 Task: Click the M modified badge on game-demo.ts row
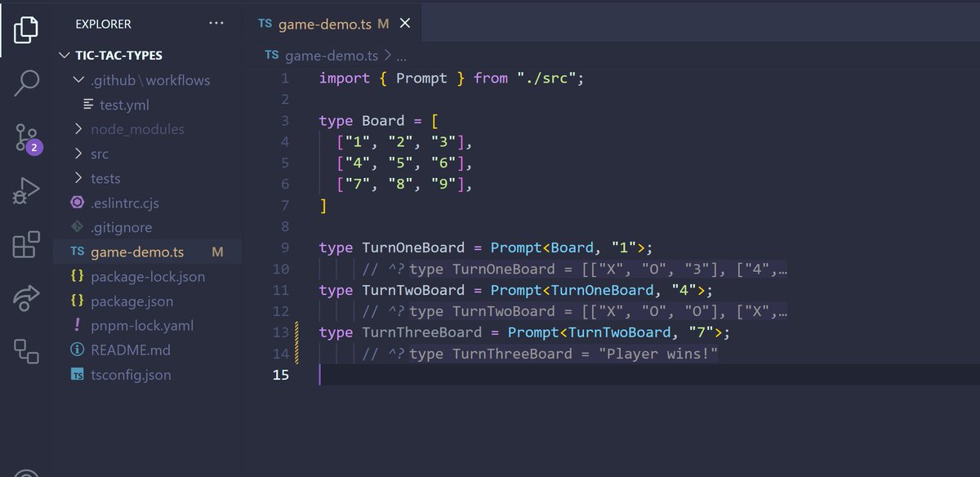point(217,252)
